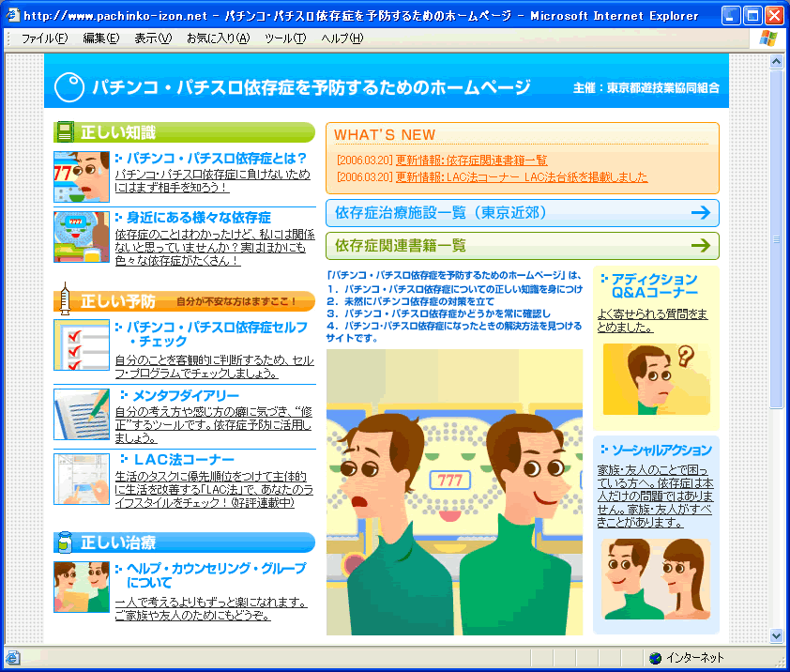Open the first 2006.03.20 update news link
Viewport: 790px width, 672px height.
click(471, 160)
